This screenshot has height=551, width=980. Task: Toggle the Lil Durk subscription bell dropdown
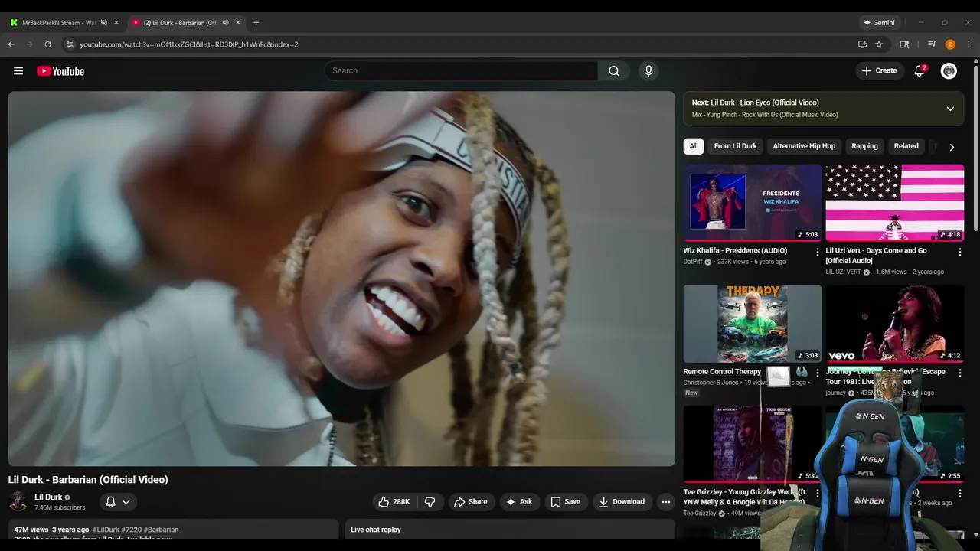[x=117, y=502]
